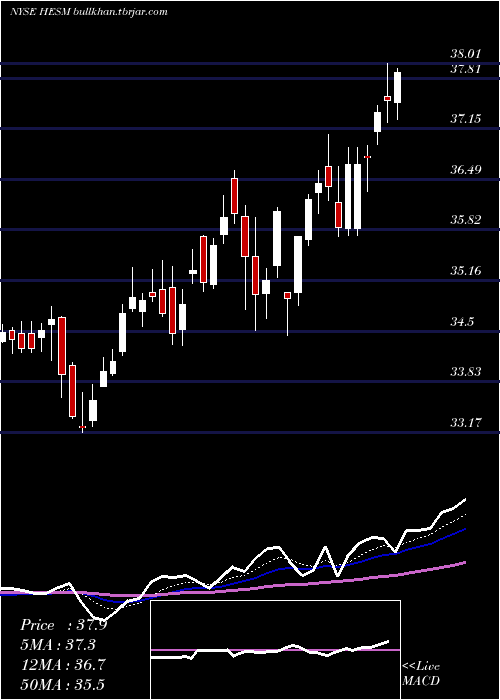
Task: Select the 38.01 price level label
Action: pyautogui.click(x=466, y=54)
